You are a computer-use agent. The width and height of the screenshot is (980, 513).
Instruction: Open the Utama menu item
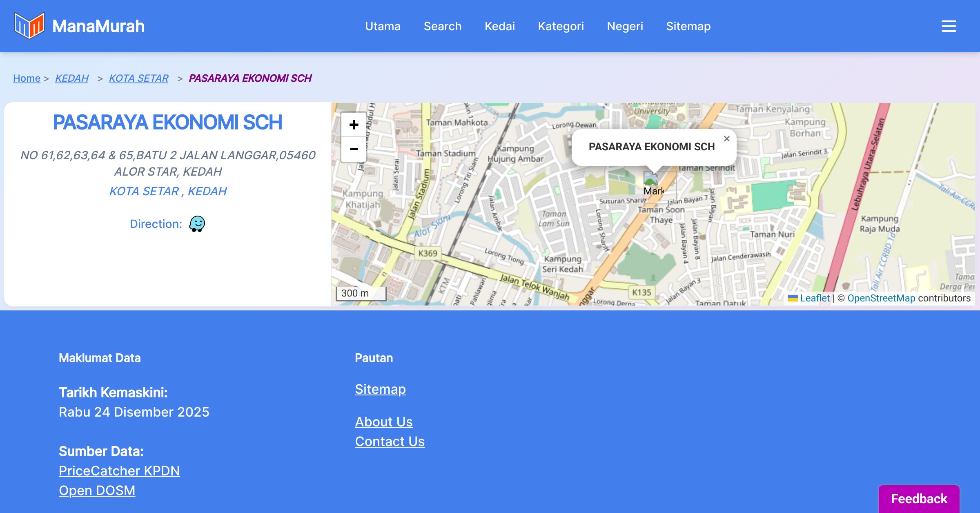383,26
